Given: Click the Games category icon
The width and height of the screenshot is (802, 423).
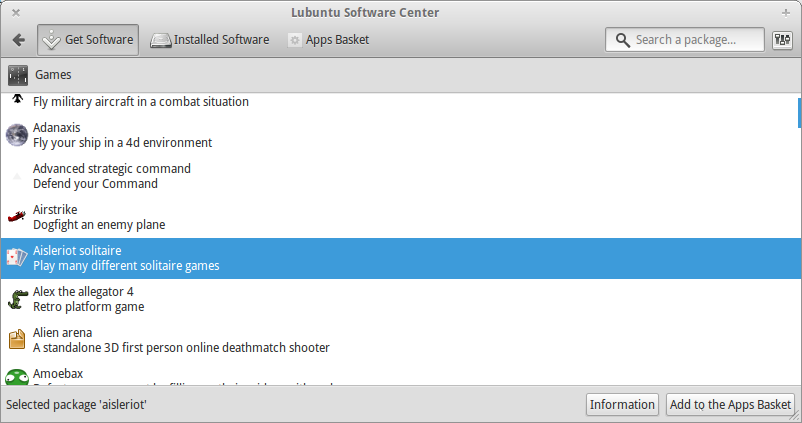Looking at the screenshot, I should click(18, 75).
